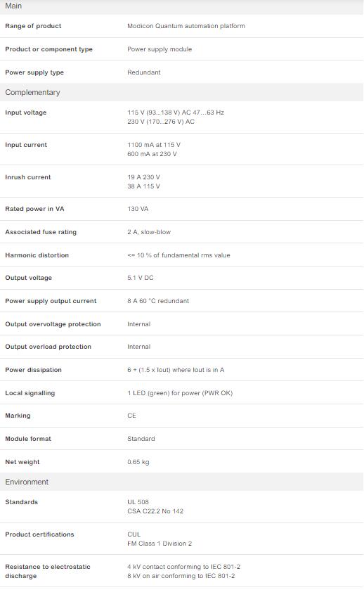Collapse the Complementary section header

tap(181, 92)
